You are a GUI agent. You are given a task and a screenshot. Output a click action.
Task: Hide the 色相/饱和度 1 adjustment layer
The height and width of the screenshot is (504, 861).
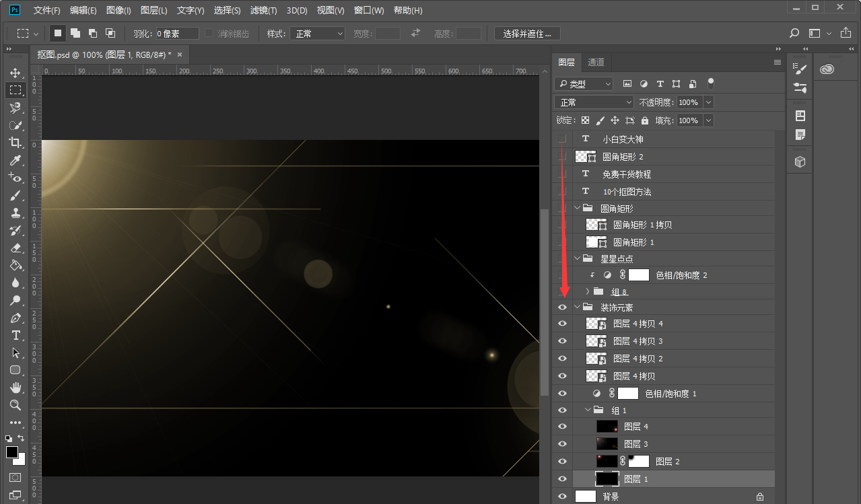(x=562, y=394)
